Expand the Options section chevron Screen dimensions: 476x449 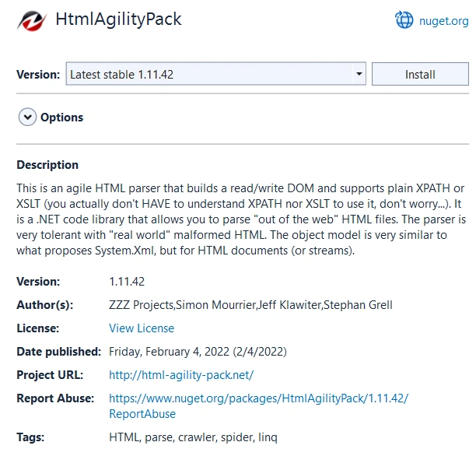coord(27,117)
